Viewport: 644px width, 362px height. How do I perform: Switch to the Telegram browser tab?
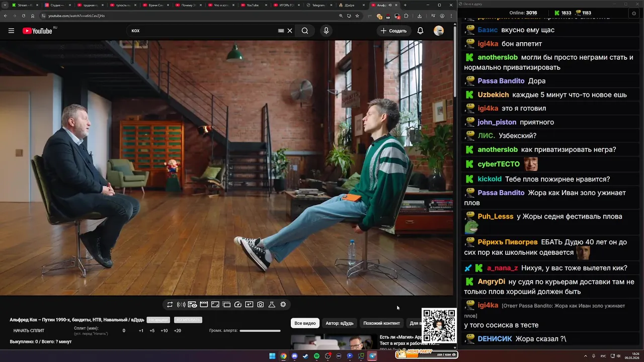click(320, 5)
